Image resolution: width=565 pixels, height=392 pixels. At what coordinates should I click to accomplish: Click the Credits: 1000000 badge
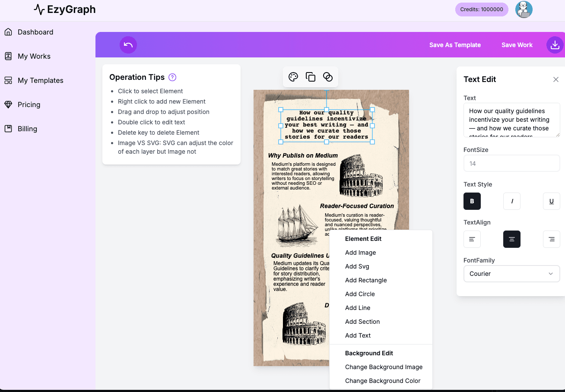click(482, 9)
